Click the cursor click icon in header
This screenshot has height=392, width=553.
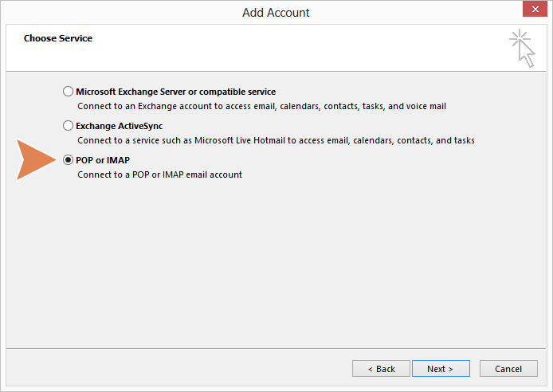tap(522, 49)
